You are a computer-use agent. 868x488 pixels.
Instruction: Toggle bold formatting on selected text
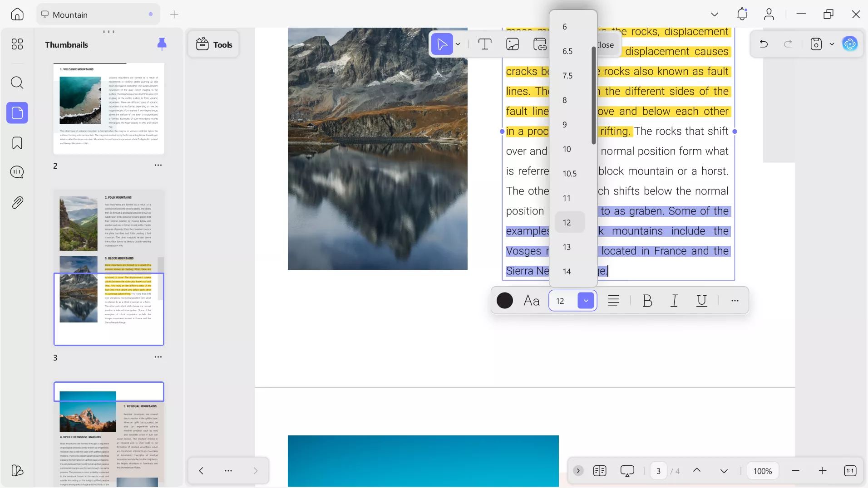pos(647,301)
